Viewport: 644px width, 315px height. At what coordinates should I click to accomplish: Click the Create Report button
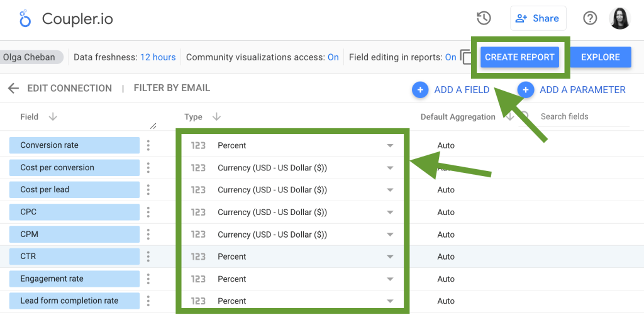[x=519, y=57]
